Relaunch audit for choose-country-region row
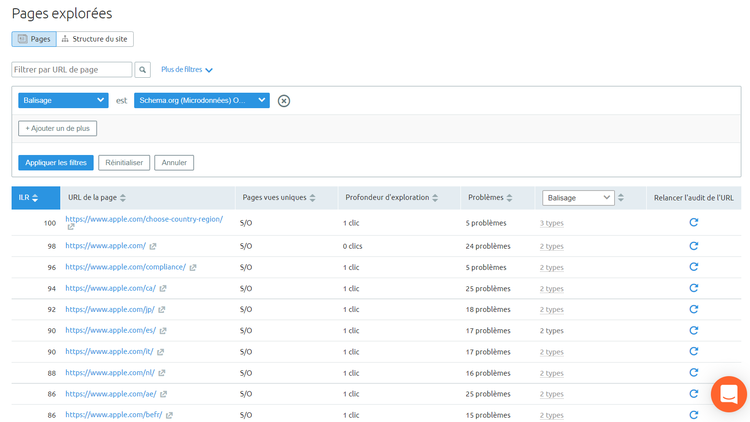The image size is (750, 422). (x=694, y=222)
